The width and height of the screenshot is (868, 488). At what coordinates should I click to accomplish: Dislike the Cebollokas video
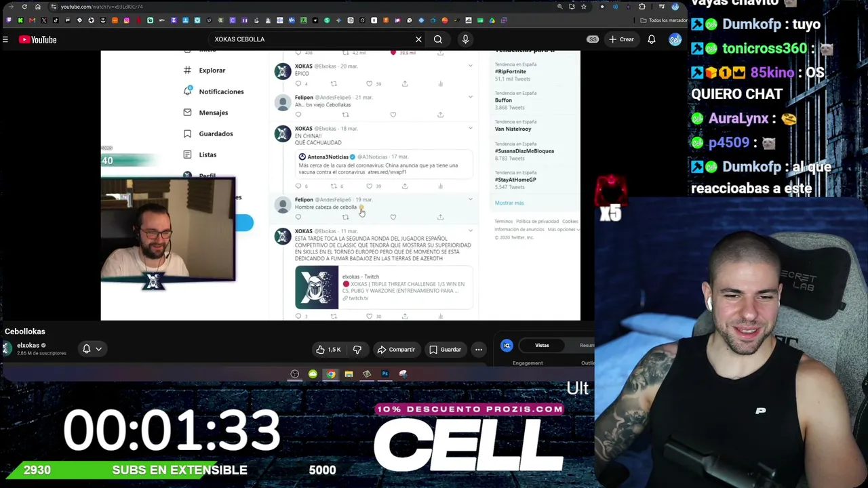tap(357, 350)
